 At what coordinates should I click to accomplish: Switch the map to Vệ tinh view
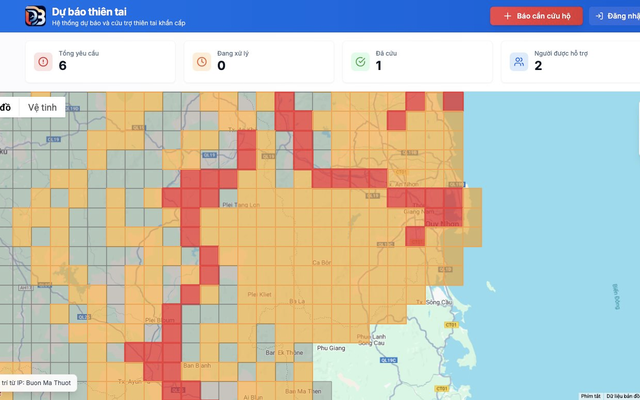point(42,107)
